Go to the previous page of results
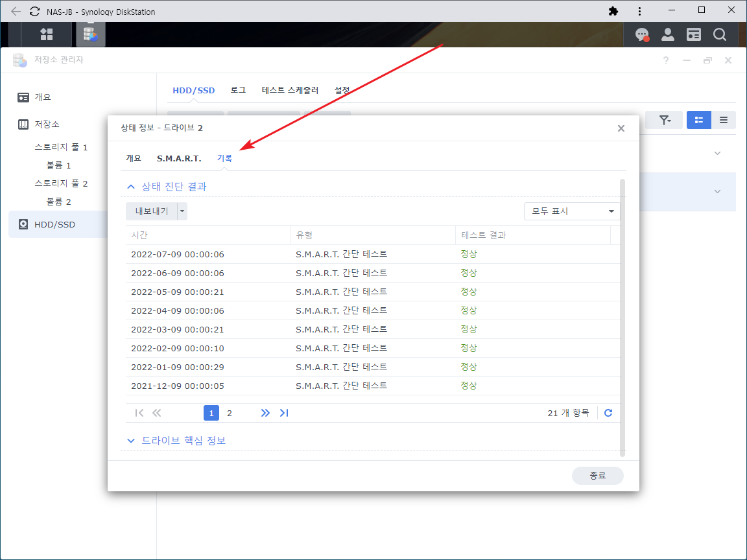 (x=157, y=413)
